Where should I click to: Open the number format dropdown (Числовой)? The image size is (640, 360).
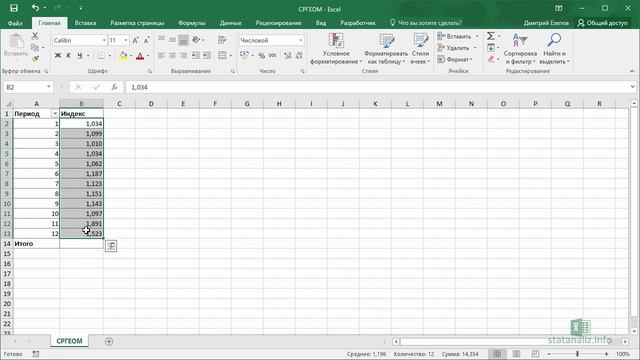pyautogui.click(x=301, y=40)
